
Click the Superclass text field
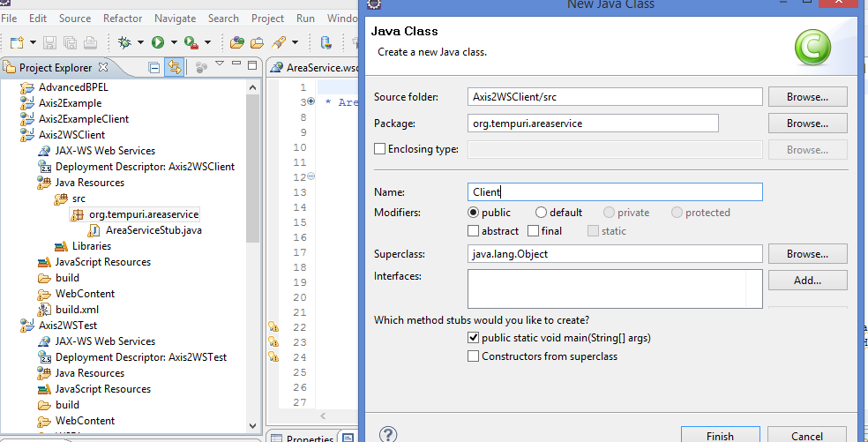coord(615,254)
